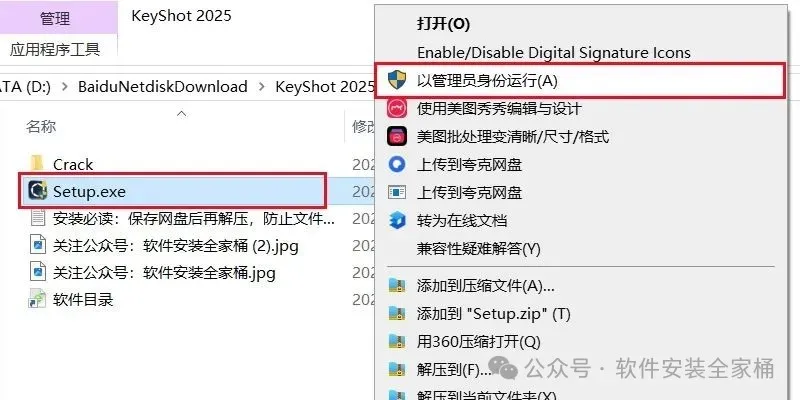The height and width of the screenshot is (400, 800).
Task: Click the Setup.exe application icon
Action: pyautogui.click(x=38, y=191)
